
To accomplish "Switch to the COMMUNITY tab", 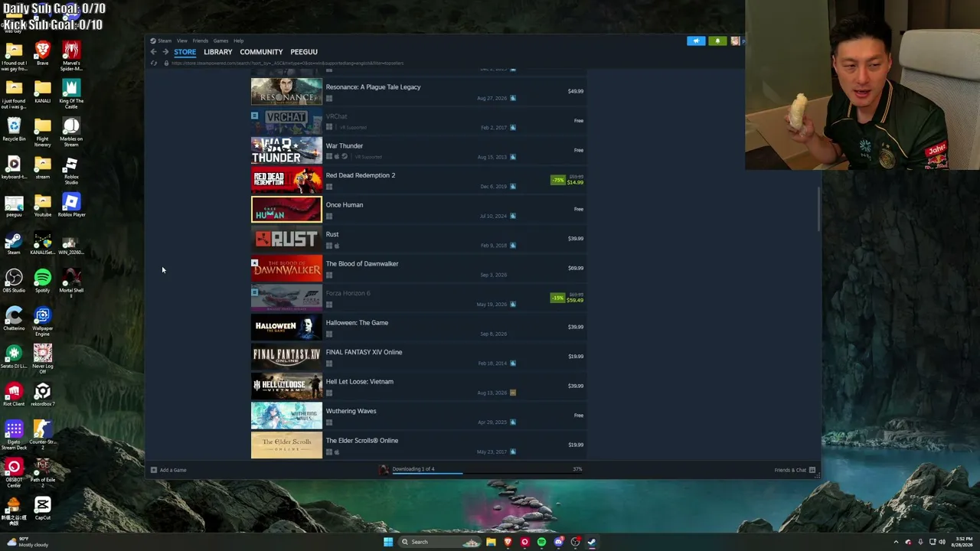I will pos(261,52).
